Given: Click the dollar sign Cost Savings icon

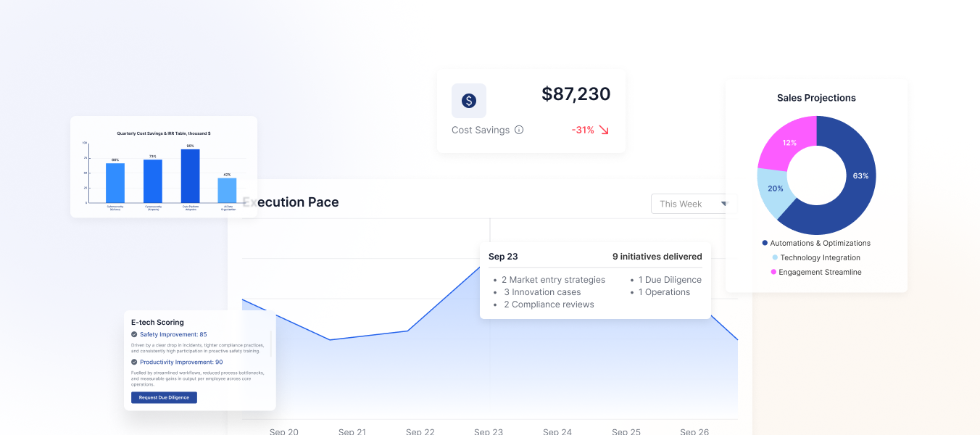Looking at the screenshot, I should coord(469,101).
